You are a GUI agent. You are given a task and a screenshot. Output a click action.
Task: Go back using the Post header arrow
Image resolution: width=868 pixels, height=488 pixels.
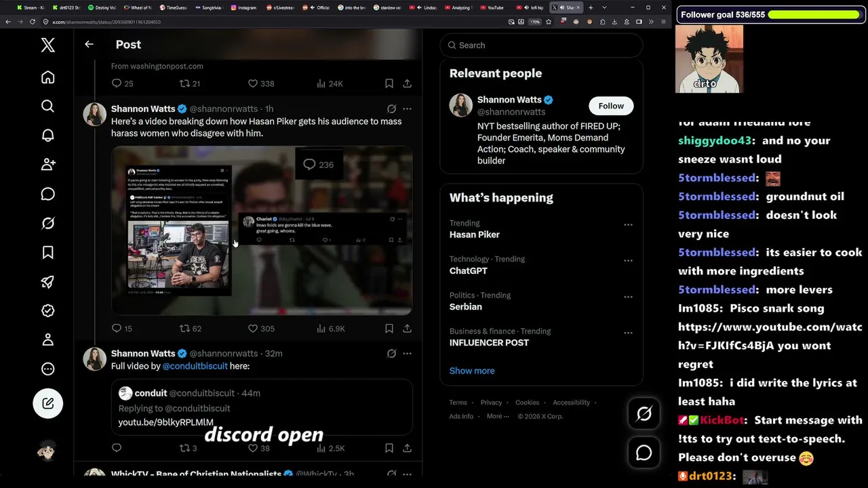click(89, 44)
